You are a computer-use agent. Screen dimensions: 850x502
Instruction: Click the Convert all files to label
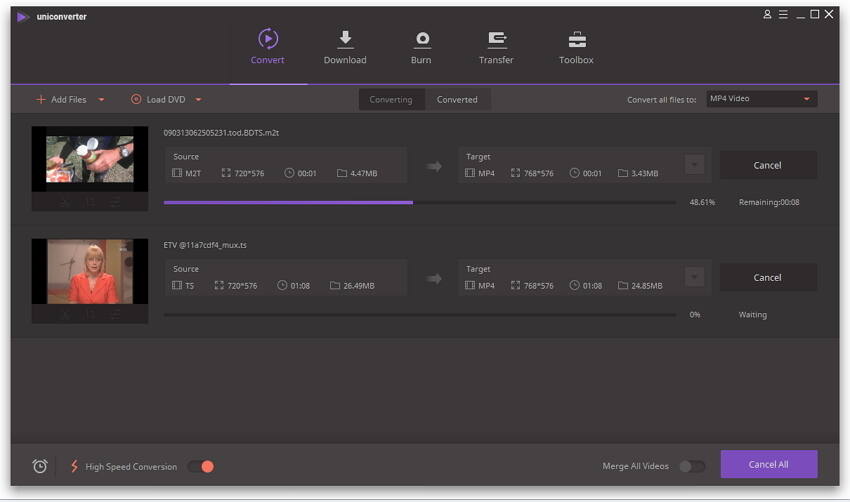[x=662, y=100]
